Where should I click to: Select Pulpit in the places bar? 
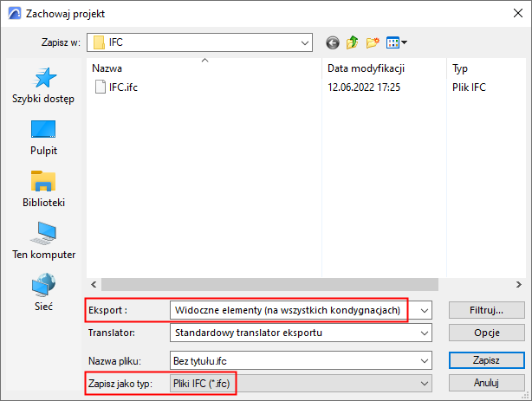pyautogui.click(x=43, y=138)
